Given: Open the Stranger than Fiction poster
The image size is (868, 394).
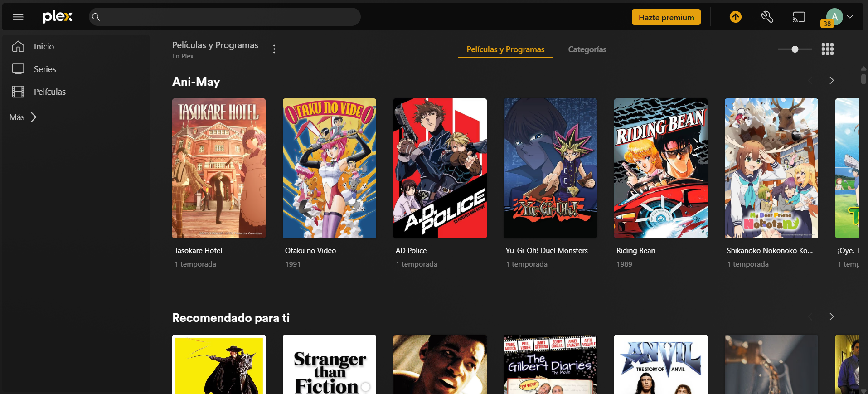Looking at the screenshot, I should pyautogui.click(x=330, y=365).
